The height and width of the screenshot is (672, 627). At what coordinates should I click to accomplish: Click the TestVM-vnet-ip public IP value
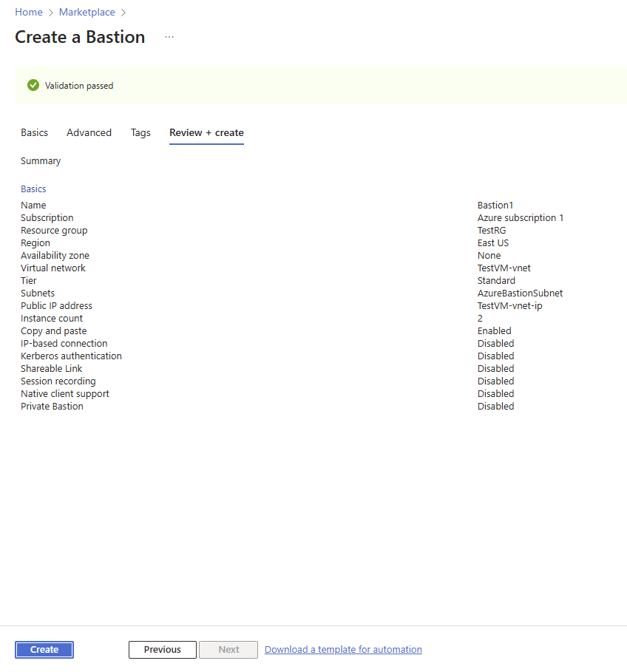tap(510, 305)
